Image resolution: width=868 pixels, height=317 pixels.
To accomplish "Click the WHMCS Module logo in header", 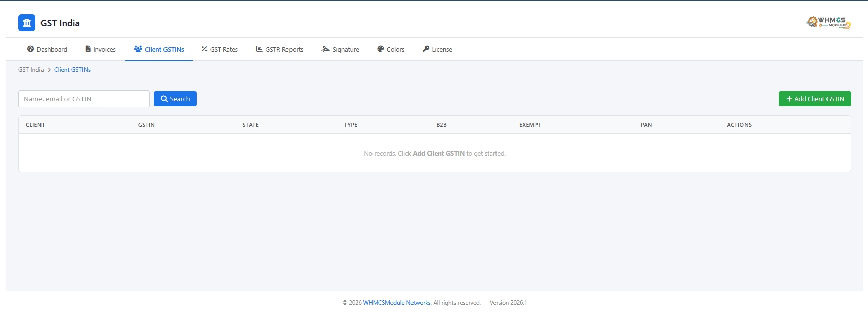I will (829, 22).
